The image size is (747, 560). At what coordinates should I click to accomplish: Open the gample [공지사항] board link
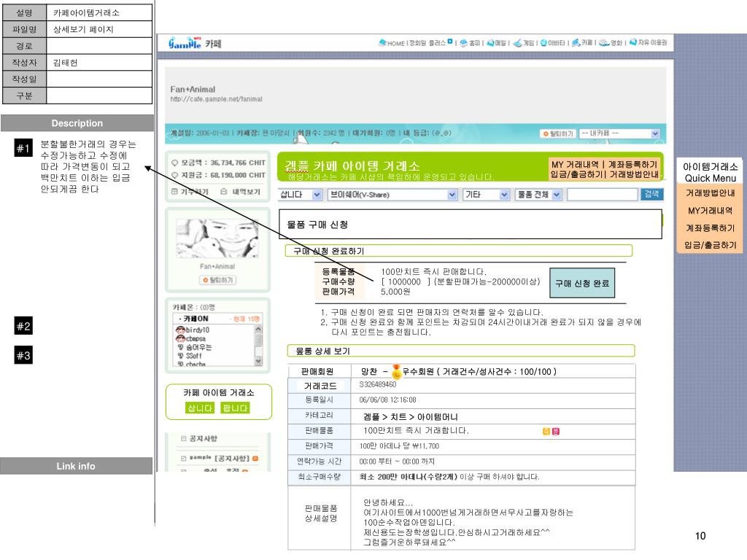tap(219, 458)
